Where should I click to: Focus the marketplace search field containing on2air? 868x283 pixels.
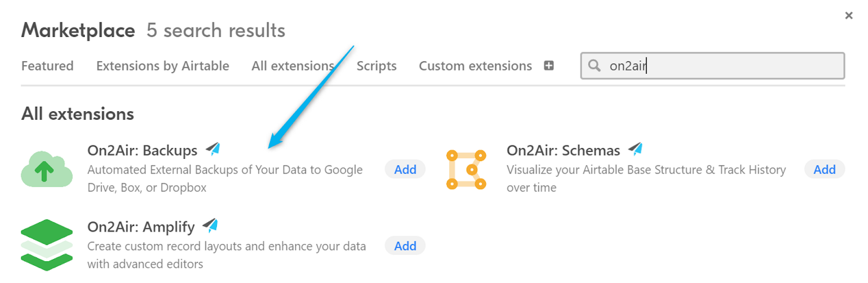[x=722, y=66]
